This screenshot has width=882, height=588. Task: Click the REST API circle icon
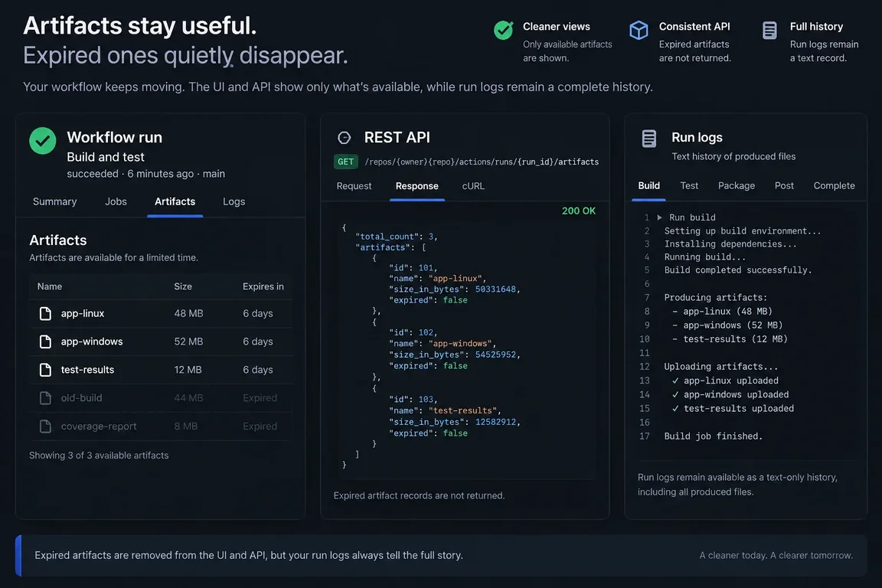pos(345,138)
